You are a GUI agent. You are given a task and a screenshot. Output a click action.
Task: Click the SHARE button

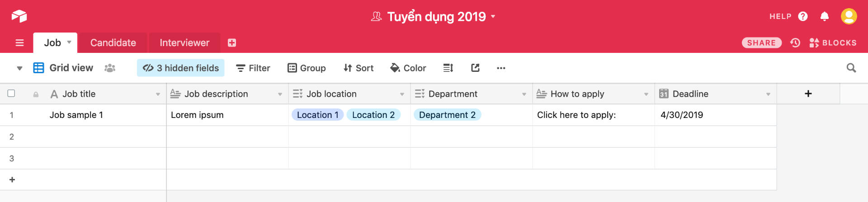(x=761, y=43)
